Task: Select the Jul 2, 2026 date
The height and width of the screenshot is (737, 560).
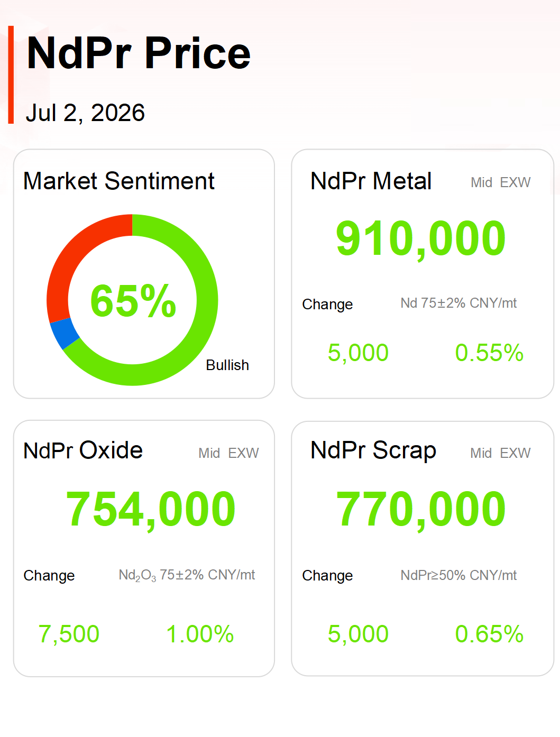Action: click(x=85, y=113)
